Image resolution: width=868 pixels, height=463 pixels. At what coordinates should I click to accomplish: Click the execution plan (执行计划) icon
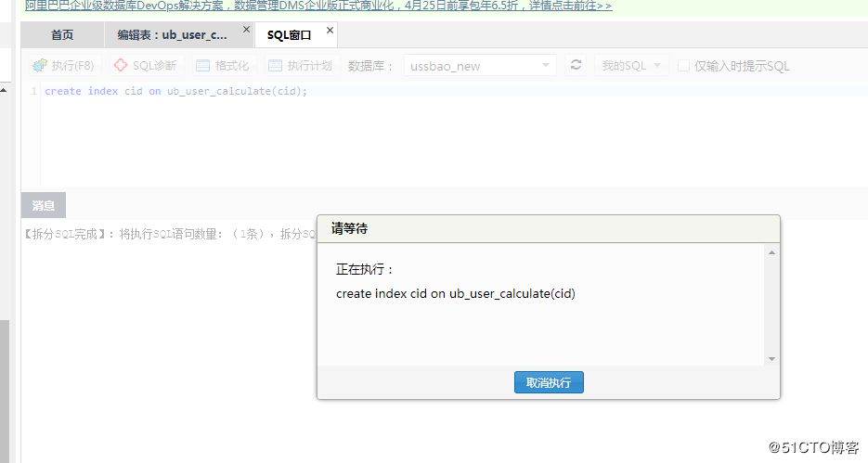click(275, 66)
